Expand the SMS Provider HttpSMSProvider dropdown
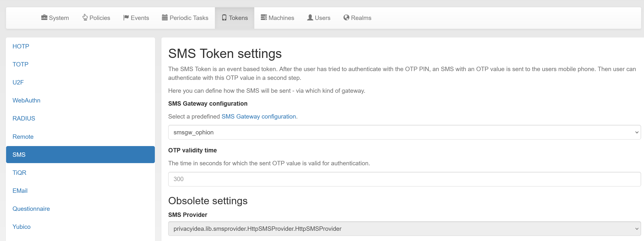The image size is (644, 241). 405,229
